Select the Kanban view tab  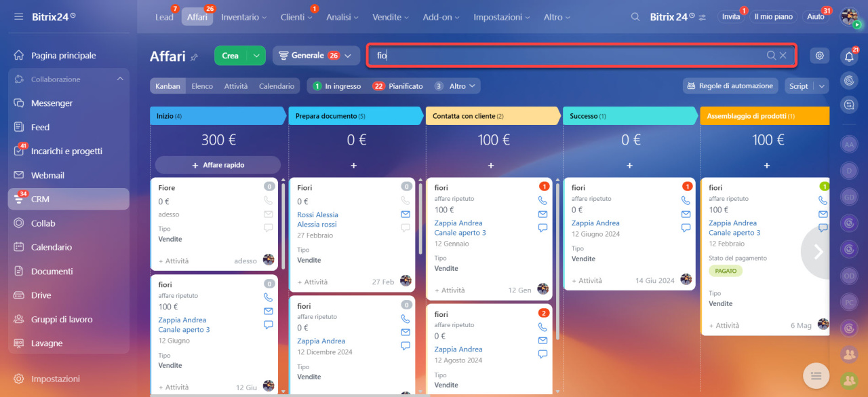tap(167, 86)
